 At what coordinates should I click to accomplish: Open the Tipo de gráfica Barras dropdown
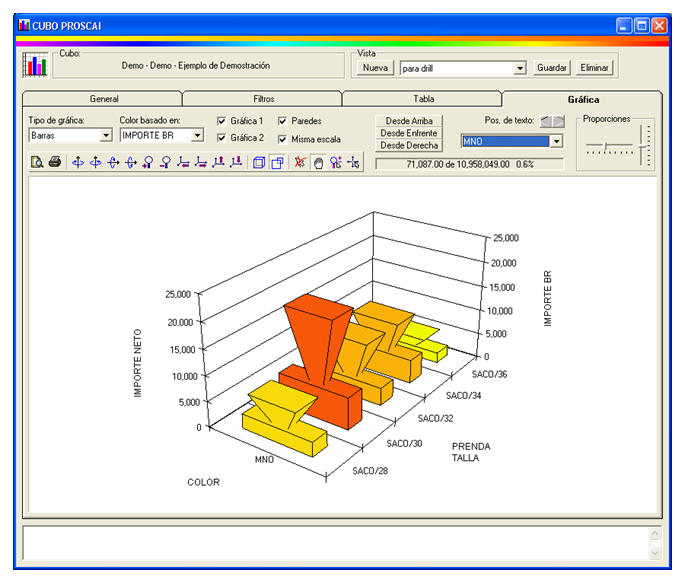point(106,136)
